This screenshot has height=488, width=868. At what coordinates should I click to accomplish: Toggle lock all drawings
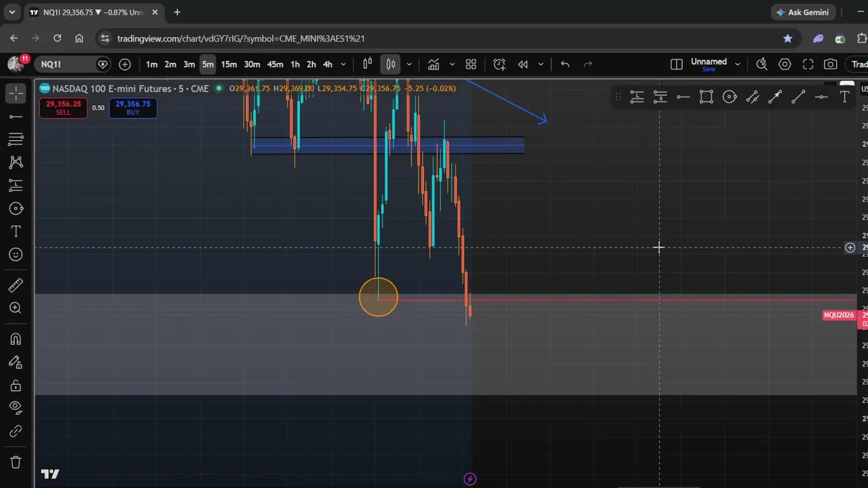click(16, 386)
